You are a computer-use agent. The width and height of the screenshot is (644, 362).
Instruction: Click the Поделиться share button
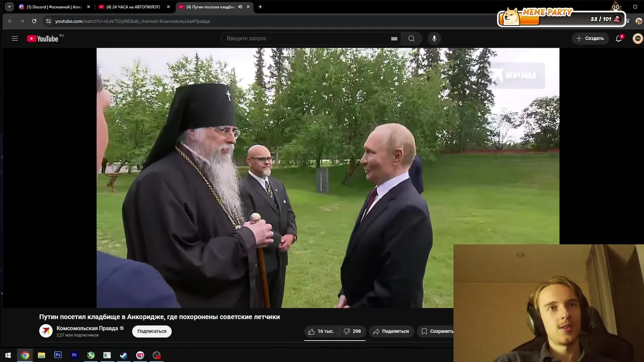[x=391, y=331]
